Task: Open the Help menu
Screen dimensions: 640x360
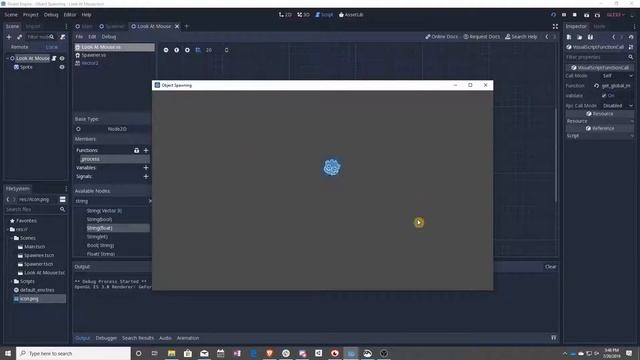Action: [x=86, y=15]
